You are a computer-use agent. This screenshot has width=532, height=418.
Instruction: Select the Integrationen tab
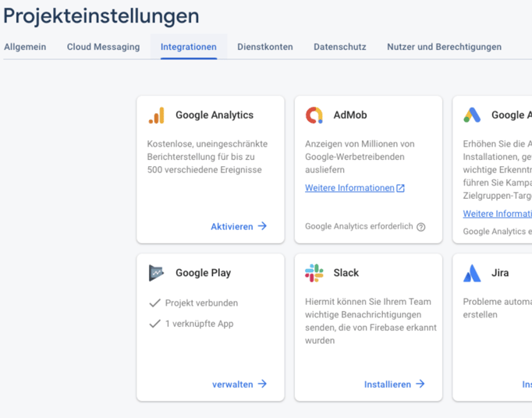(189, 47)
